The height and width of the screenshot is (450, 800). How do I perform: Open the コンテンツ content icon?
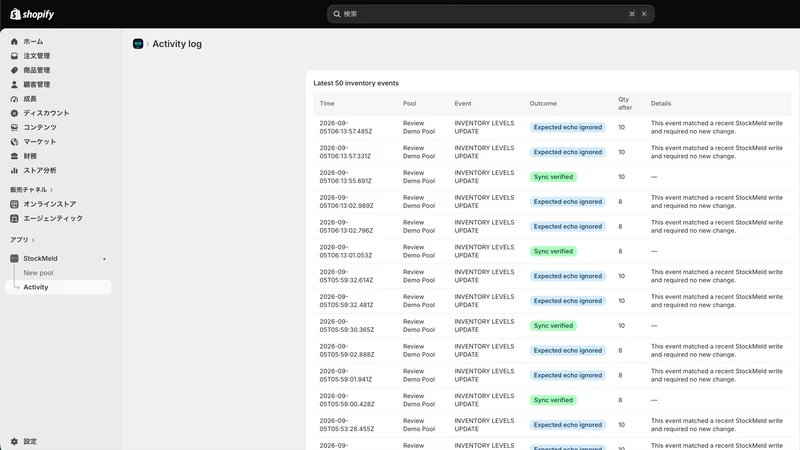[14, 127]
